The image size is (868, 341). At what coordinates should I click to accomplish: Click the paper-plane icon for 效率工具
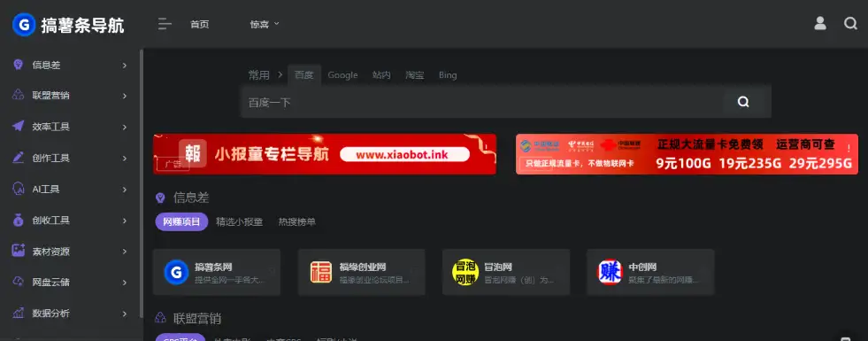pos(18,127)
